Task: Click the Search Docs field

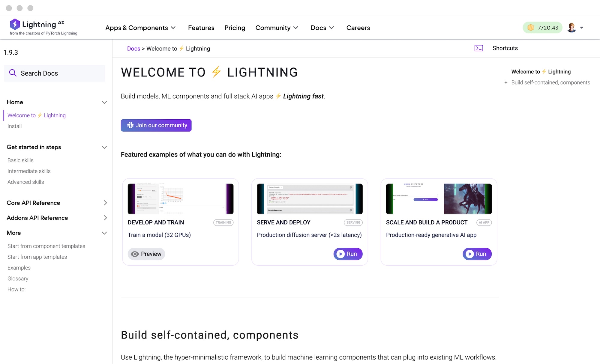Action: pos(55,73)
